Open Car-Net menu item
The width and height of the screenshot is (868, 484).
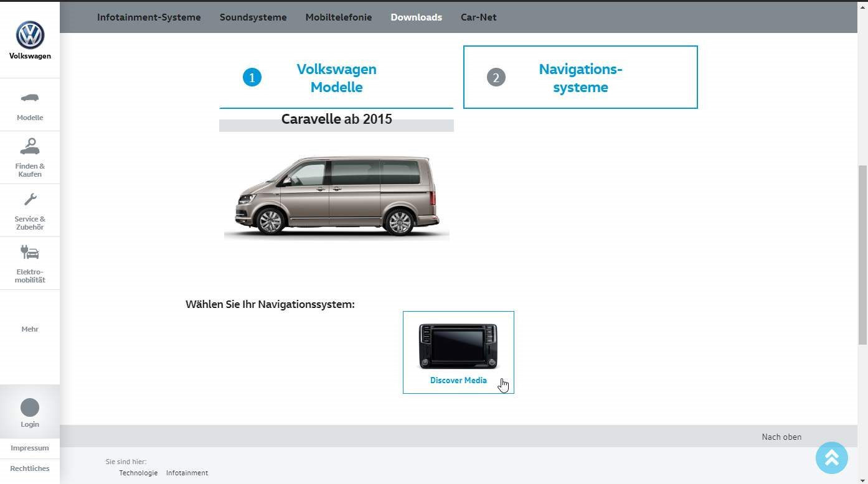click(479, 17)
